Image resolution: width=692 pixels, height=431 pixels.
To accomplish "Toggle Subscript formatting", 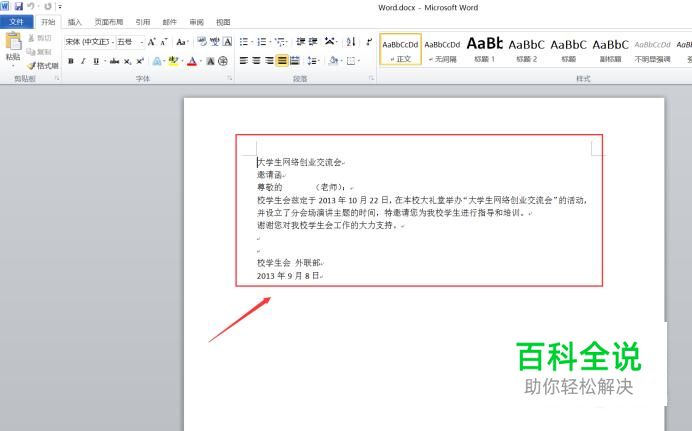I will (x=127, y=61).
